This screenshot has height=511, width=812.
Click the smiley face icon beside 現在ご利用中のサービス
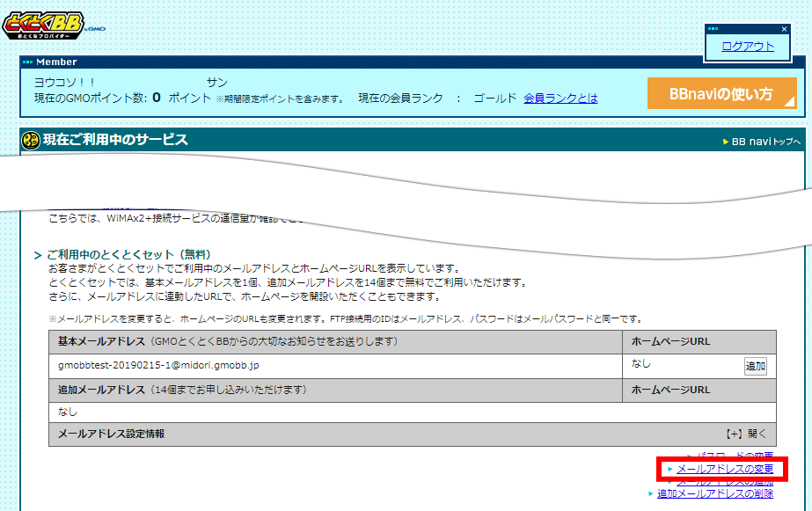[x=30, y=141]
